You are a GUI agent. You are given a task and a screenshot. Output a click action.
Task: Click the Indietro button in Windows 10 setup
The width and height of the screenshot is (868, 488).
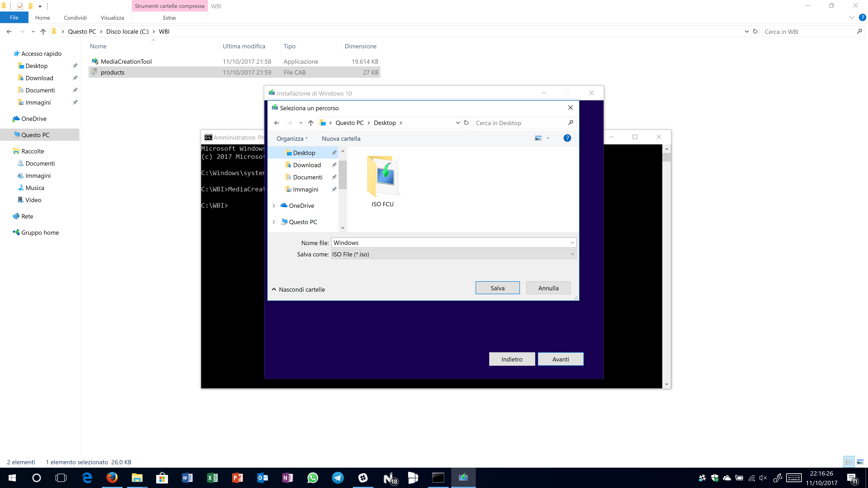(x=512, y=359)
